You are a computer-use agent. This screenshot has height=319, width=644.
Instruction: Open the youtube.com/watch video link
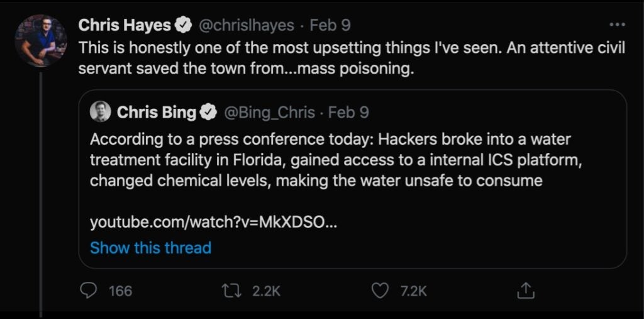click(x=214, y=222)
